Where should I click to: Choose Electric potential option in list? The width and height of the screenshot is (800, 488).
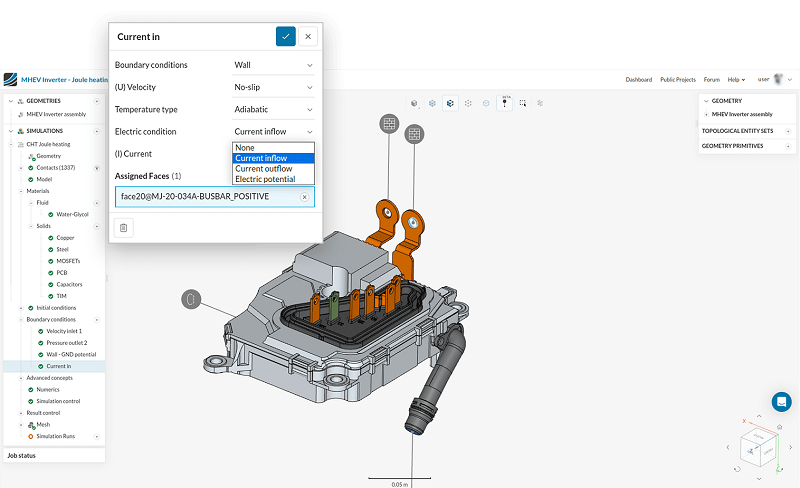click(x=273, y=179)
